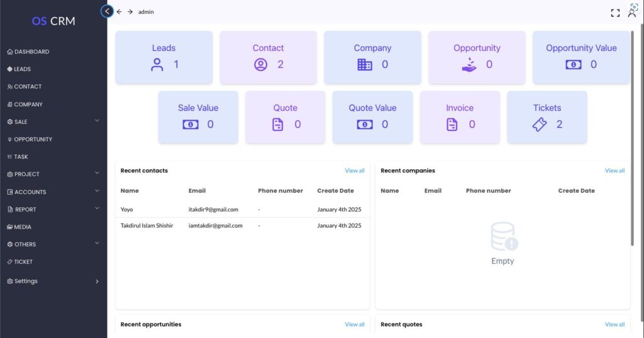The width and height of the screenshot is (644, 338).
Task: Click the page vertical scrollbar
Action: tap(632, 138)
